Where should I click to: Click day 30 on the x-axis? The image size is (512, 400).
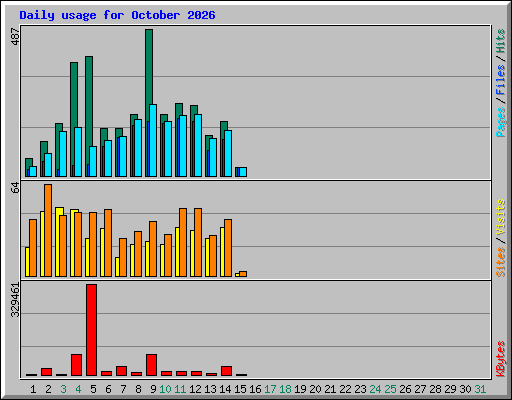point(465,389)
